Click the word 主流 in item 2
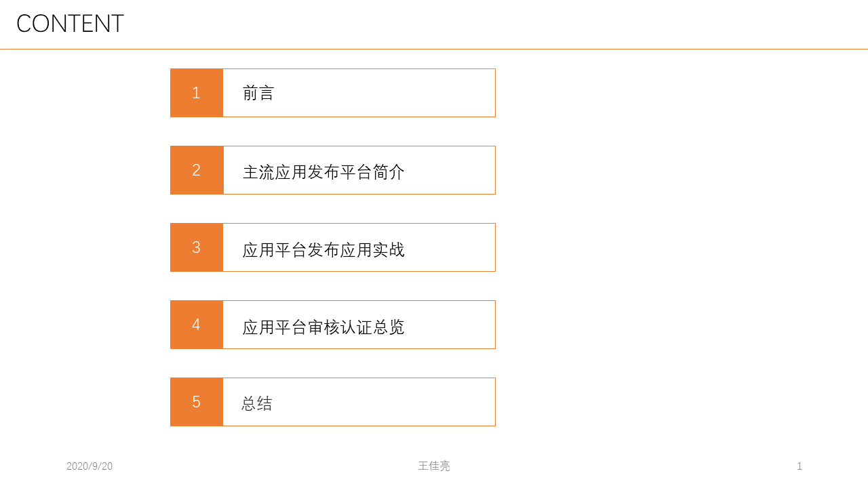This screenshot has width=868, height=488. pos(258,172)
